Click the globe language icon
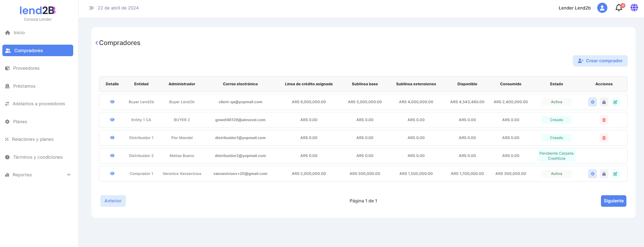This screenshot has height=247, width=644. coord(634,8)
